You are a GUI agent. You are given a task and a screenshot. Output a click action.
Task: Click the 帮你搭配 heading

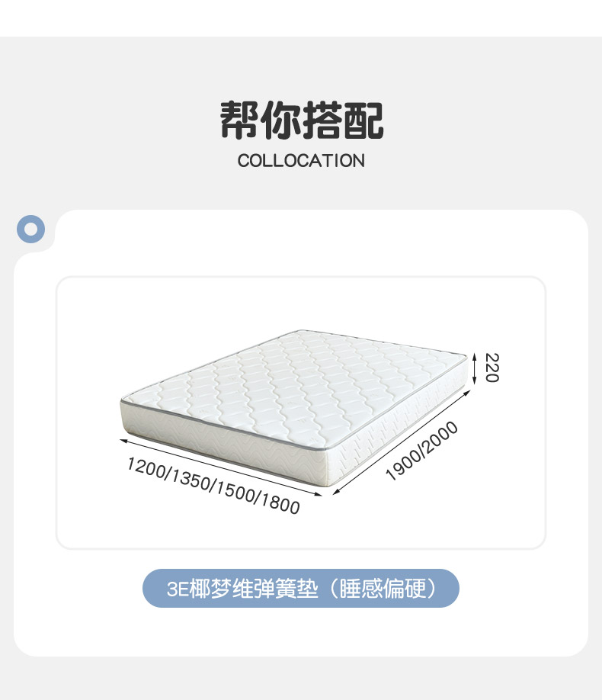[302, 120]
